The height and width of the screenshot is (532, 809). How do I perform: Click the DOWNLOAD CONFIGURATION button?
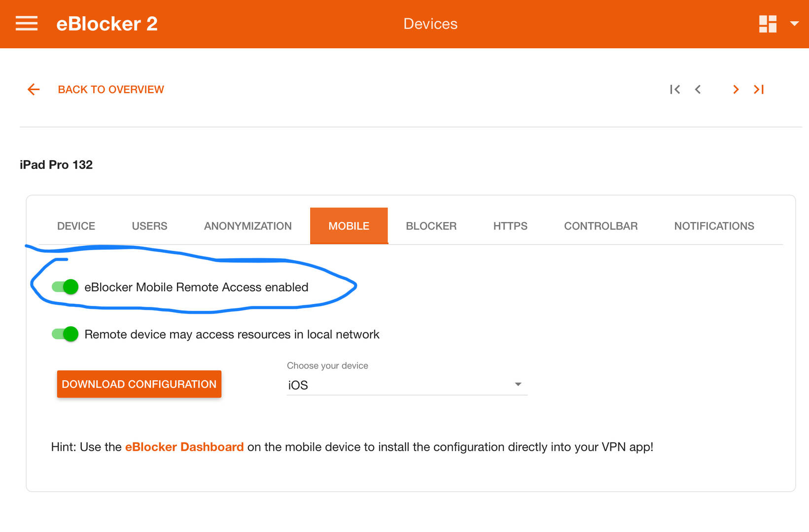[x=139, y=384]
